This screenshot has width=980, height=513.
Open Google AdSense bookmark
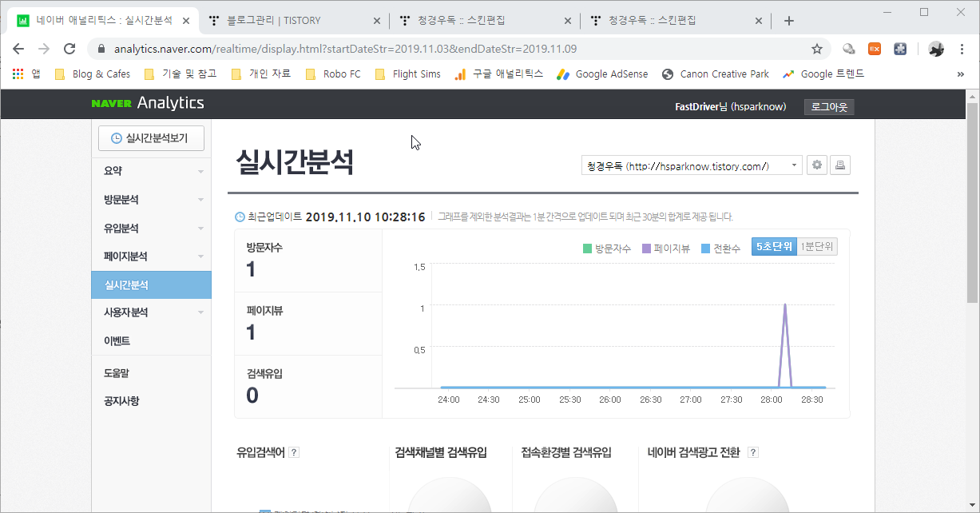click(x=602, y=74)
